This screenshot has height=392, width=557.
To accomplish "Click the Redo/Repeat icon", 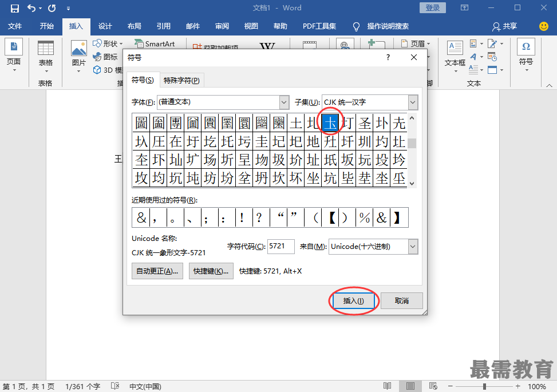I will pos(52,8).
